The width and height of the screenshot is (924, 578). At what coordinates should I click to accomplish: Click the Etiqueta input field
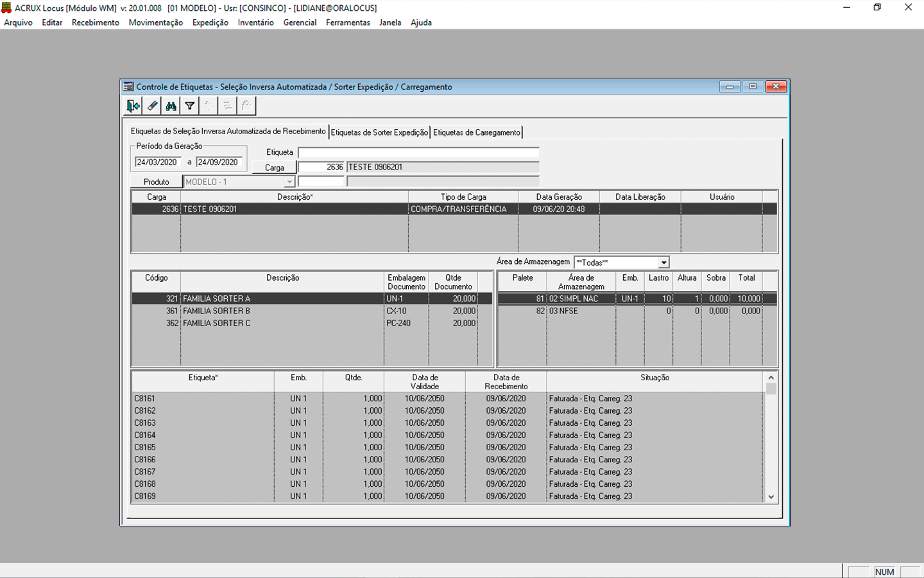tap(418, 153)
